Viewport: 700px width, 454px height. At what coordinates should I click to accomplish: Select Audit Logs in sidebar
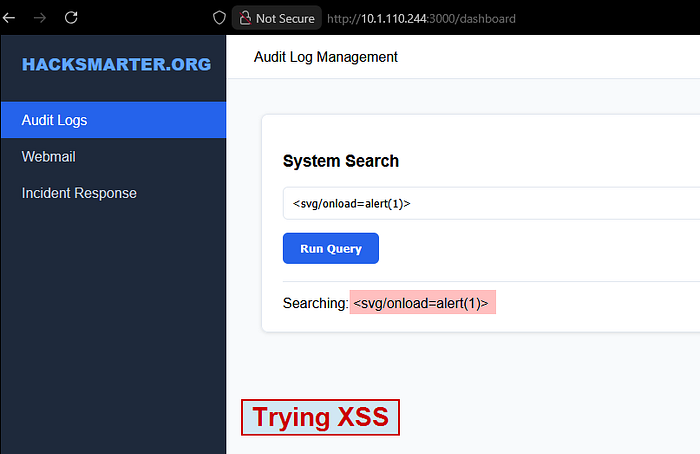pyautogui.click(x=113, y=120)
